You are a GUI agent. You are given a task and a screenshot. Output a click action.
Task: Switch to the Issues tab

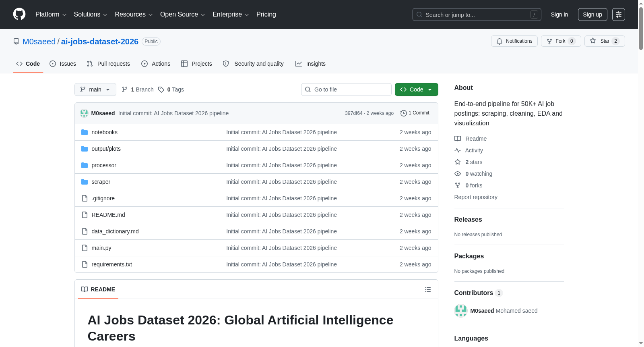63,64
